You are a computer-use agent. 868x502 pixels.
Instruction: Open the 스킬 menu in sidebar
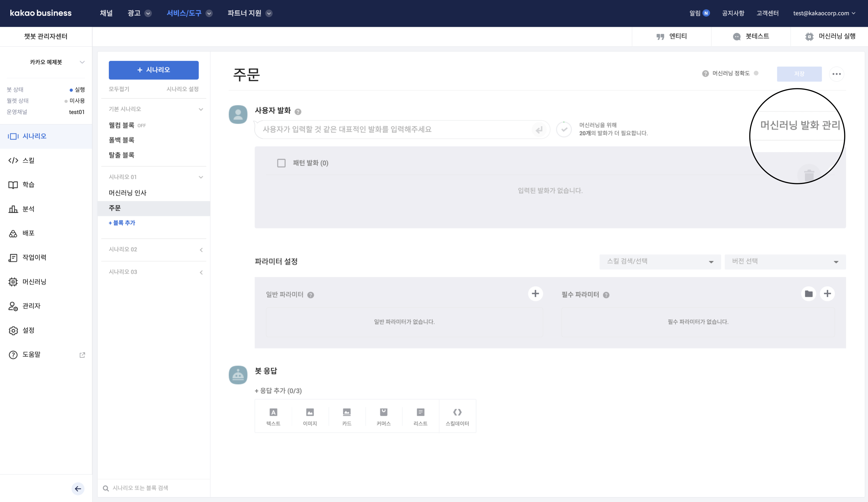[x=28, y=160]
